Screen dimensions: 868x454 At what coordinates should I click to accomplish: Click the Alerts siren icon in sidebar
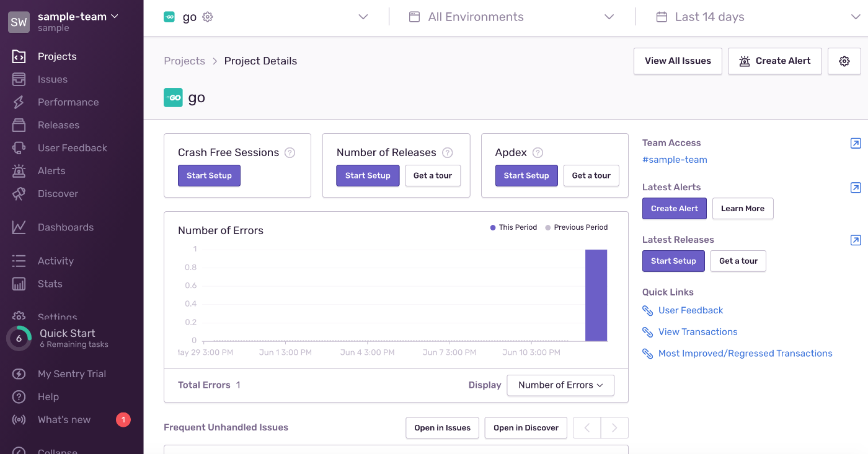[19, 171]
